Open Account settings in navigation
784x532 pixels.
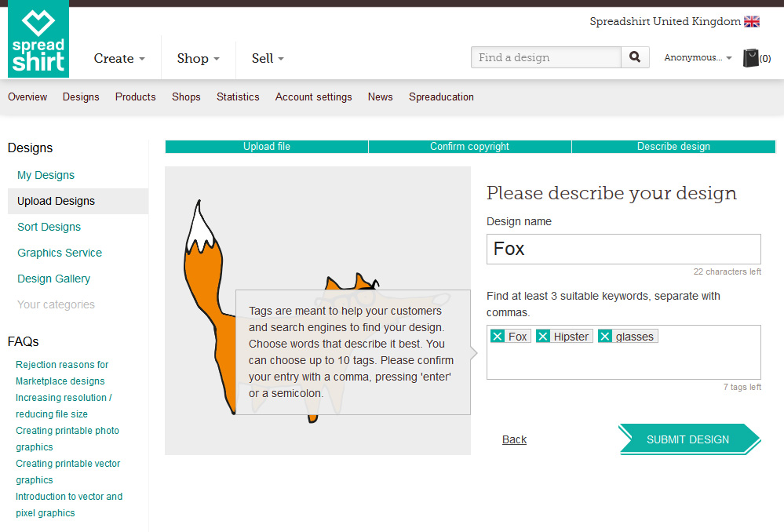pyautogui.click(x=313, y=97)
